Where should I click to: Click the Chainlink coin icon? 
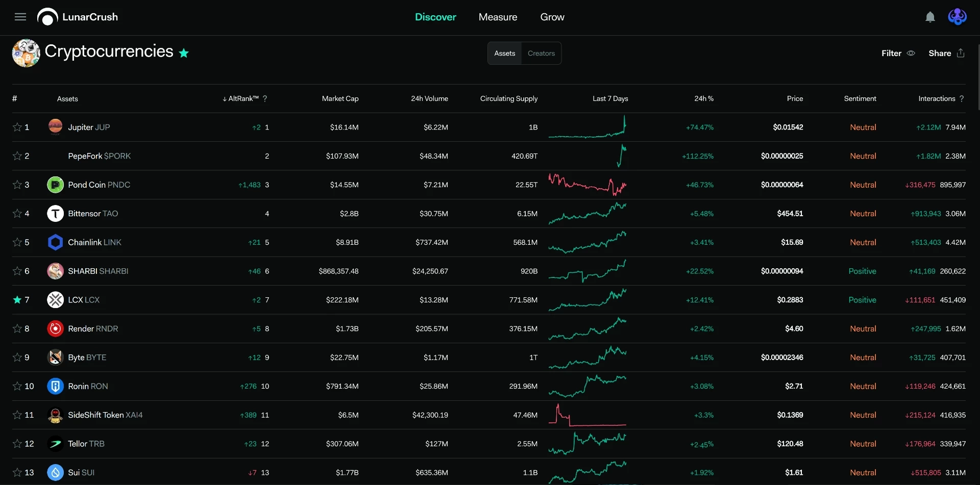click(x=55, y=242)
